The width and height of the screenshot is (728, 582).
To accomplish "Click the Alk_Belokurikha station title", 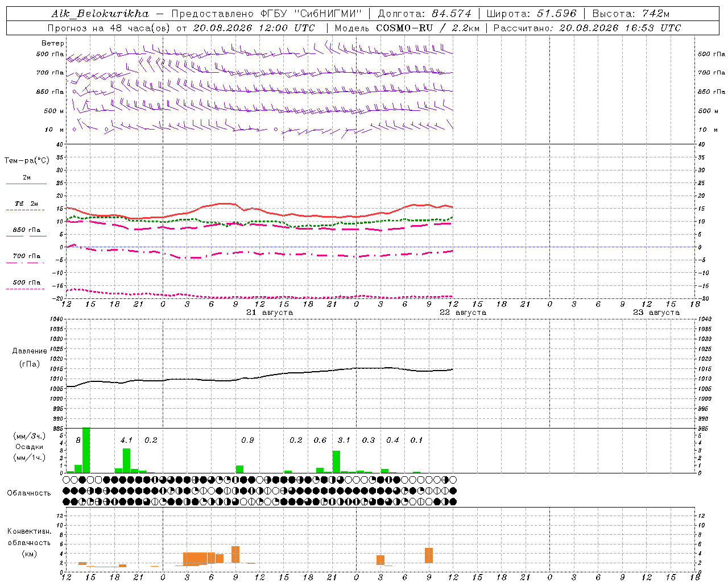I will (100, 14).
